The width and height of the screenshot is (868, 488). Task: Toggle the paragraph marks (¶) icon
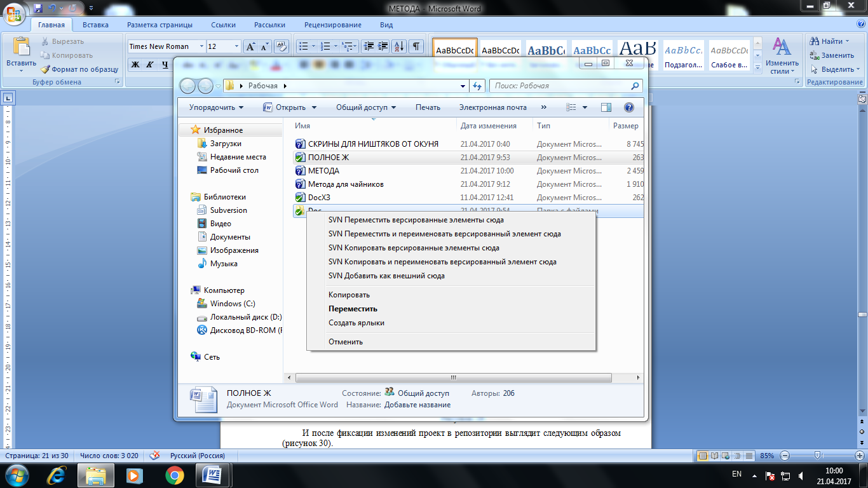pyautogui.click(x=416, y=46)
